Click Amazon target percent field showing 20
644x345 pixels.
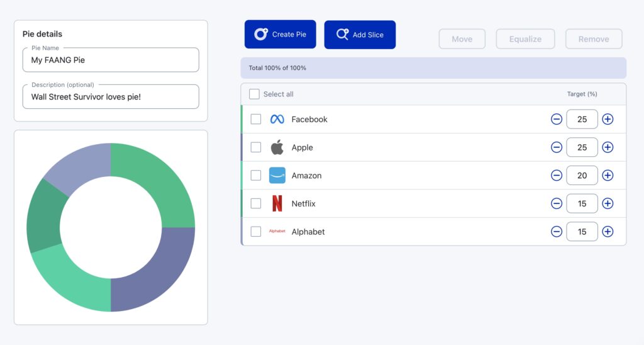(582, 175)
